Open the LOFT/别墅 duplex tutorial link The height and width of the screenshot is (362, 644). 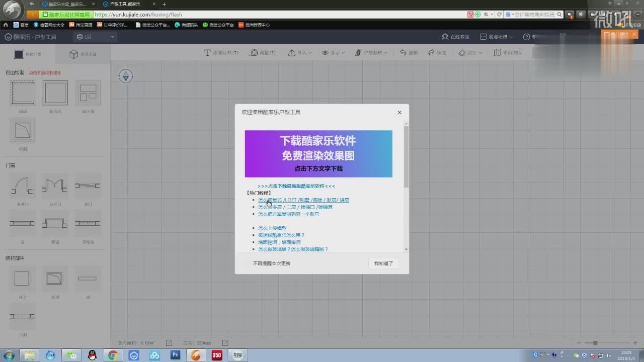[303, 200]
